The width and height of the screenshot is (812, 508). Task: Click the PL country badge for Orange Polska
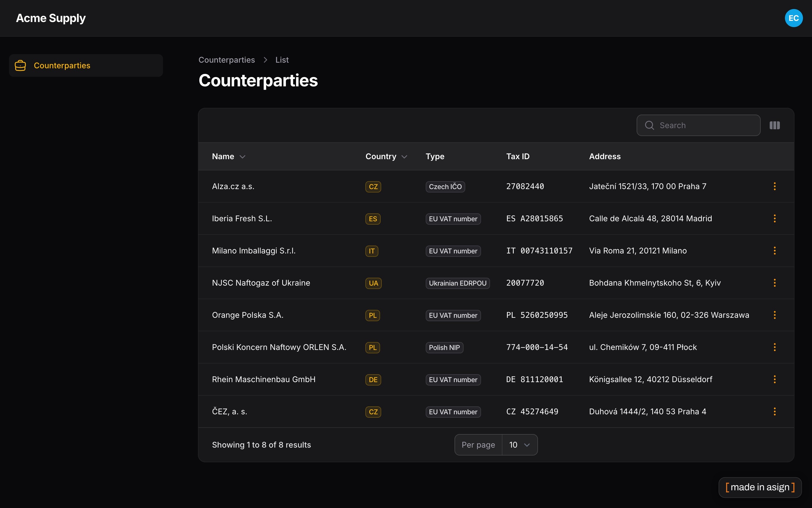click(x=372, y=316)
